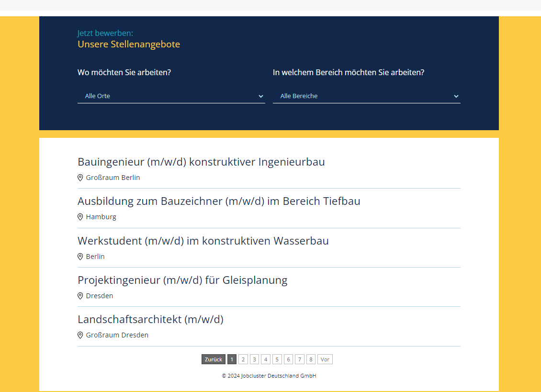This screenshot has width=541, height=392.
Task: Click the location marker icon beside Berlin
Action: (x=80, y=256)
